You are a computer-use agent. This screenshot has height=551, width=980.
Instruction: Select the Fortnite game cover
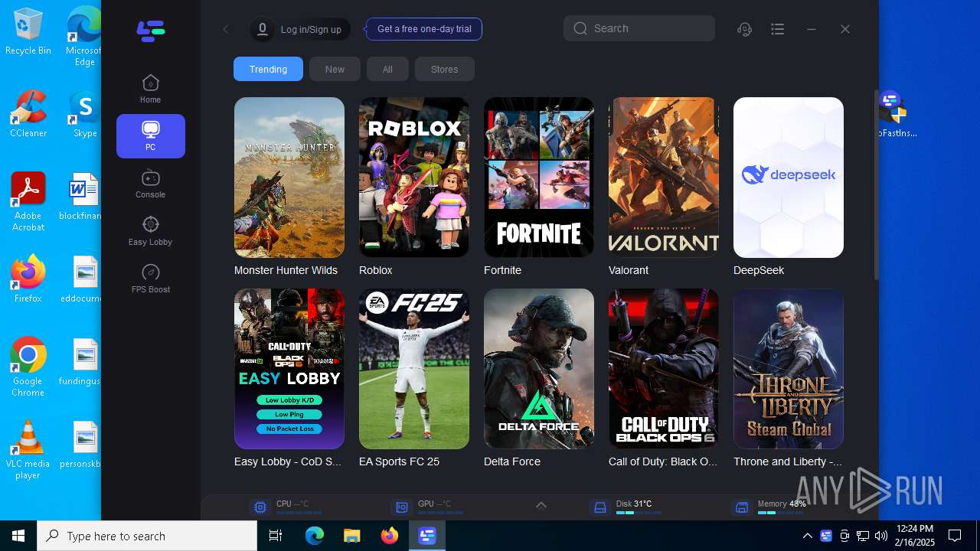tap(539, 178)
